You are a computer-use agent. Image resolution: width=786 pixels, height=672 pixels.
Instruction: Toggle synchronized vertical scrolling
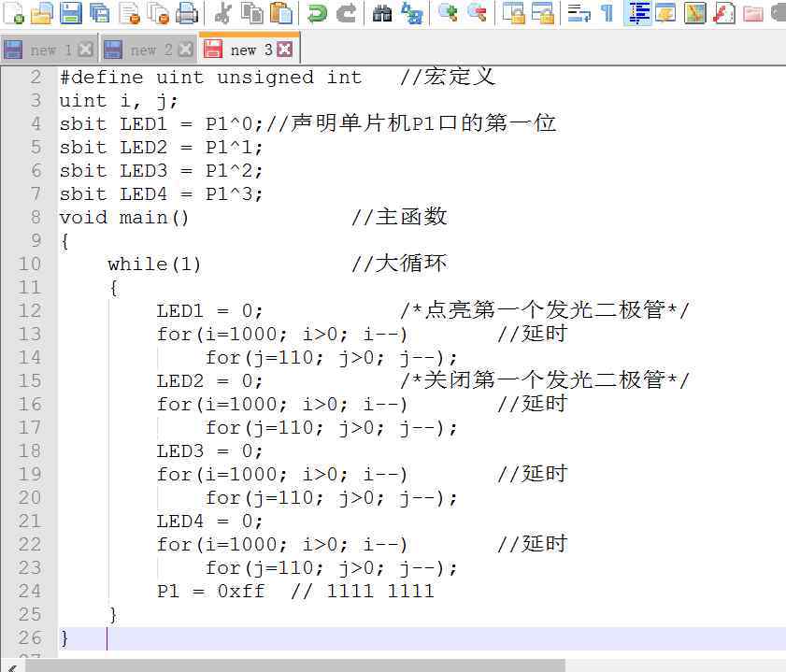pyautogui.click(x=513, y=12)
